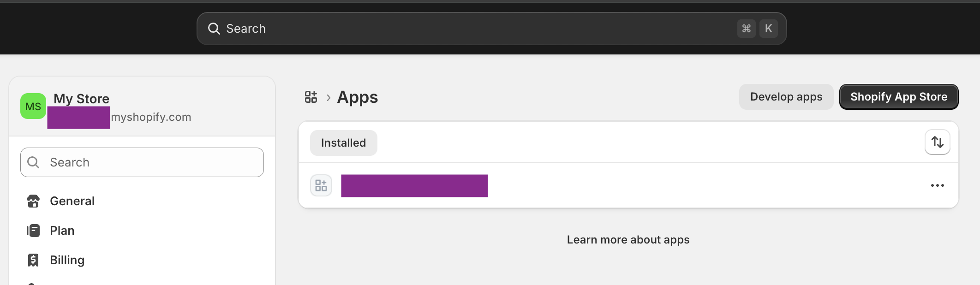
Task: Select General in the settings sidebar
Action: 72,201
